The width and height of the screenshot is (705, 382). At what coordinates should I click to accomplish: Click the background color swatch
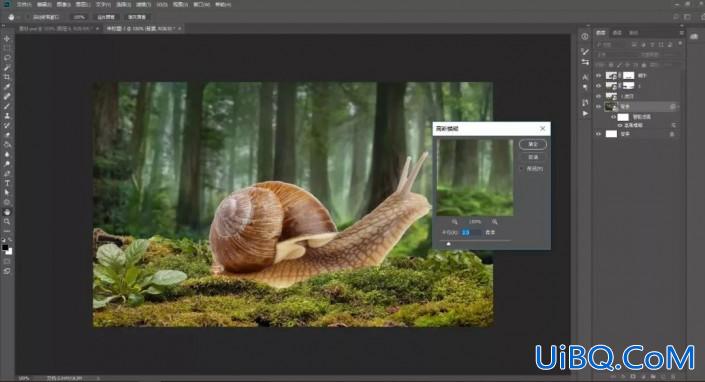click(x=9, y=251)
